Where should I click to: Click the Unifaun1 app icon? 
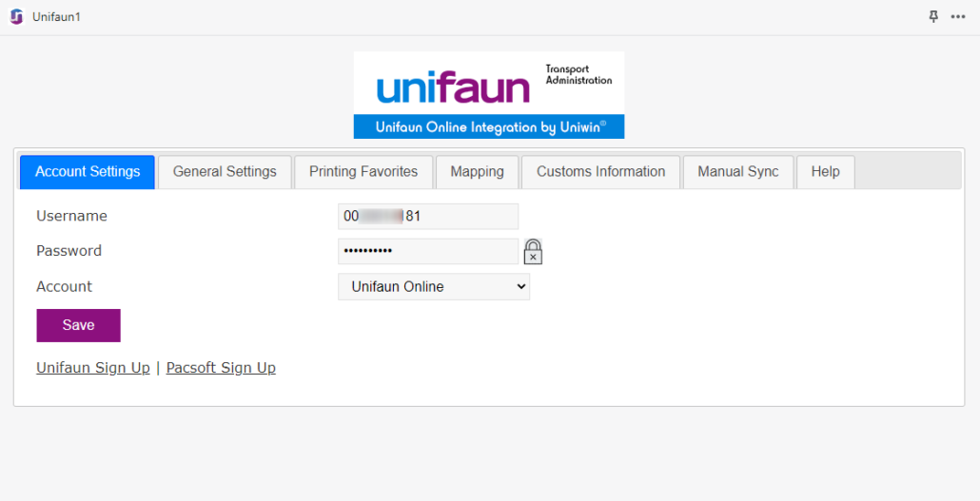(x=16, y=17)
